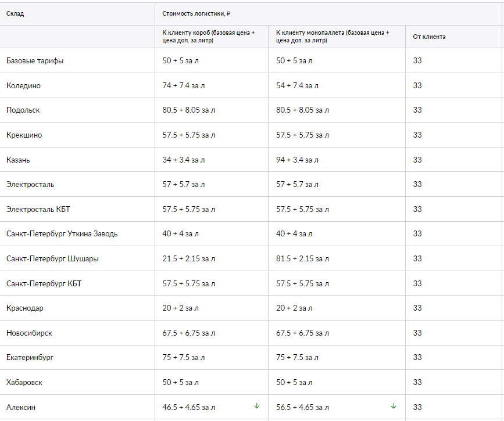Screen dimensions: 504x421
Task: Click green down arrow in Алексин monopallet column
Action: 394,406
